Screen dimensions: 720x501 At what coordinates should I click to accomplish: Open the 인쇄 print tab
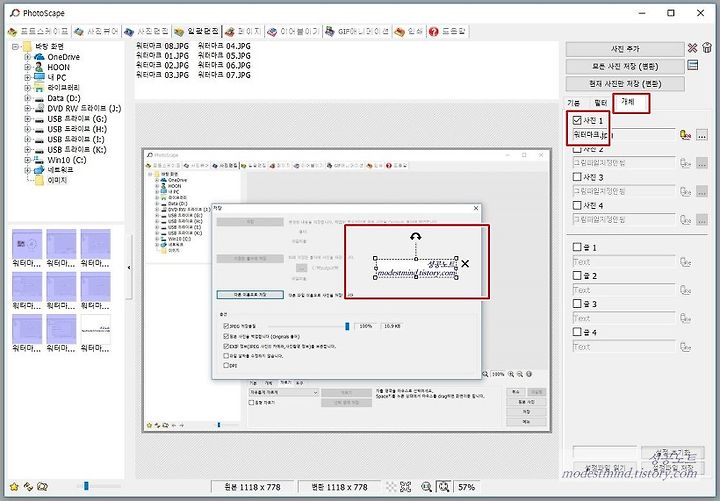coord(409,31)
